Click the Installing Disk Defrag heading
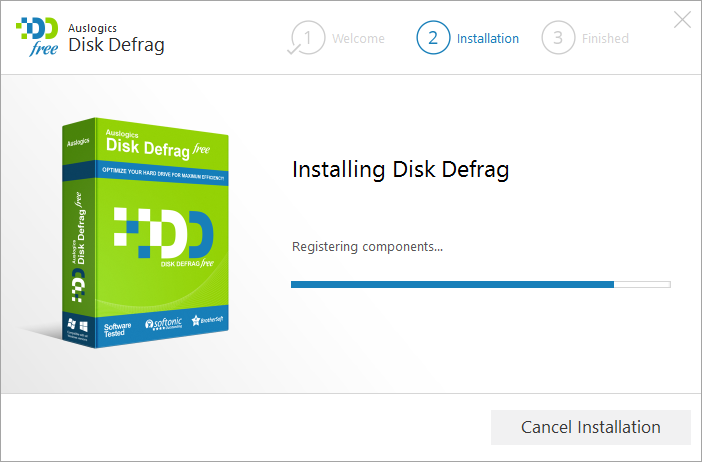The width and height of the screenshot is (702, 462). pyautogui.click(x=401, y=170)
